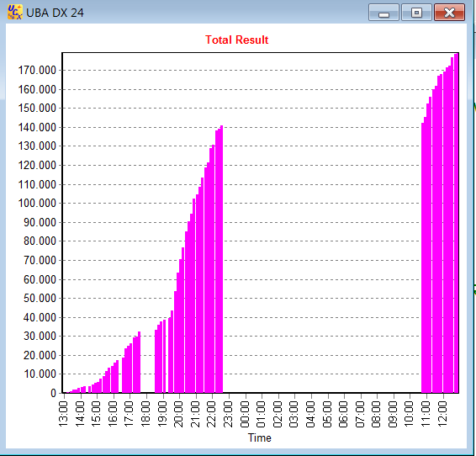
Task: Click the 18:00 time axis label
Action: coord(146,414)
